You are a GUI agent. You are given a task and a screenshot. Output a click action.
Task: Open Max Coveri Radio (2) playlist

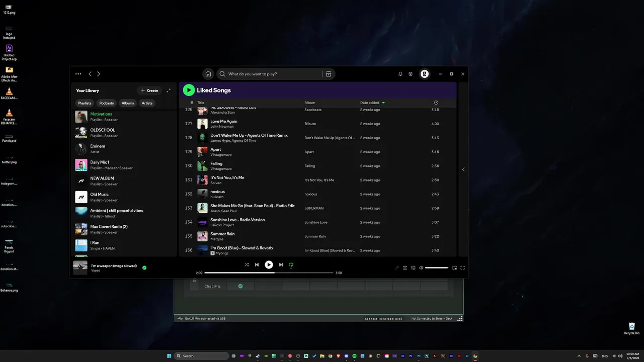point(124,229)
